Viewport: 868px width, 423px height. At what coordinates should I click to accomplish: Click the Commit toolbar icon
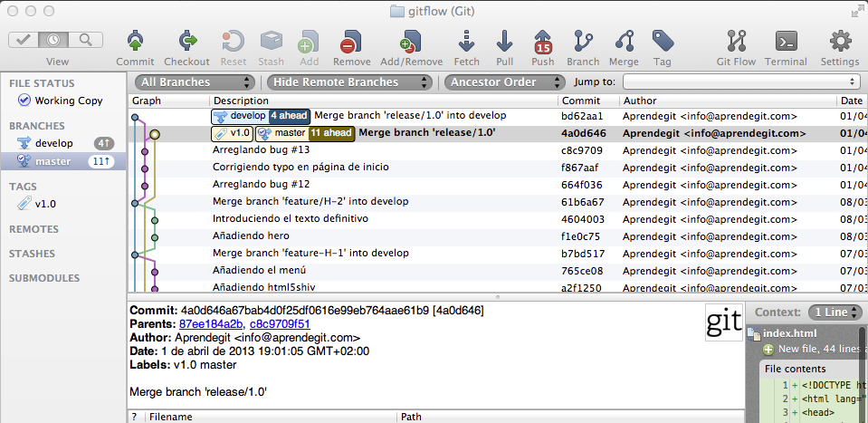pos(135,42)
